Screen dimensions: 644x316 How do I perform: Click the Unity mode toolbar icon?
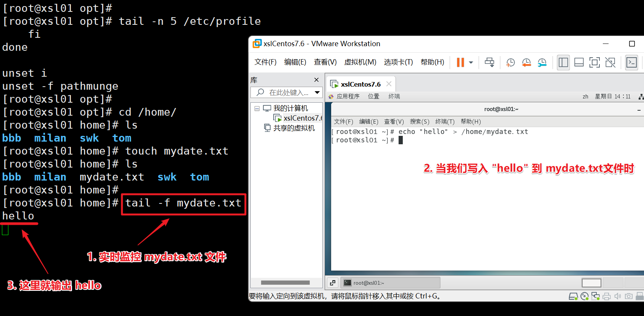click(x=610, y=63)
